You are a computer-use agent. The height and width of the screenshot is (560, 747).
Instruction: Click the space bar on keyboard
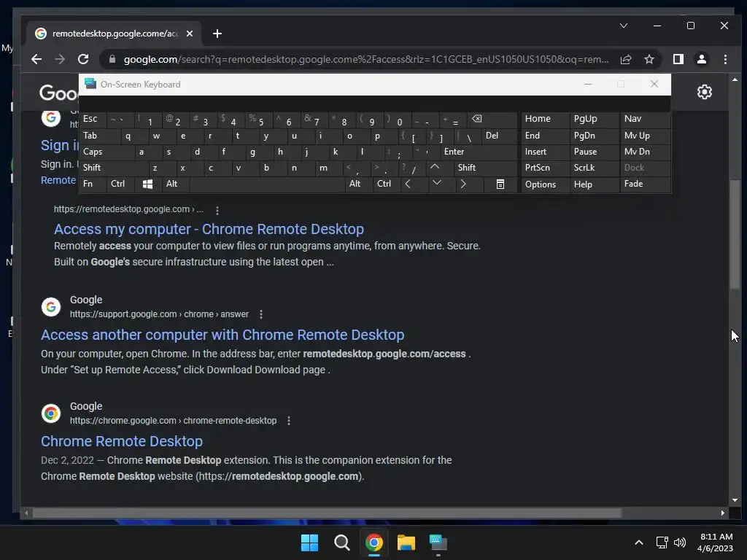(x=267, y=184)
